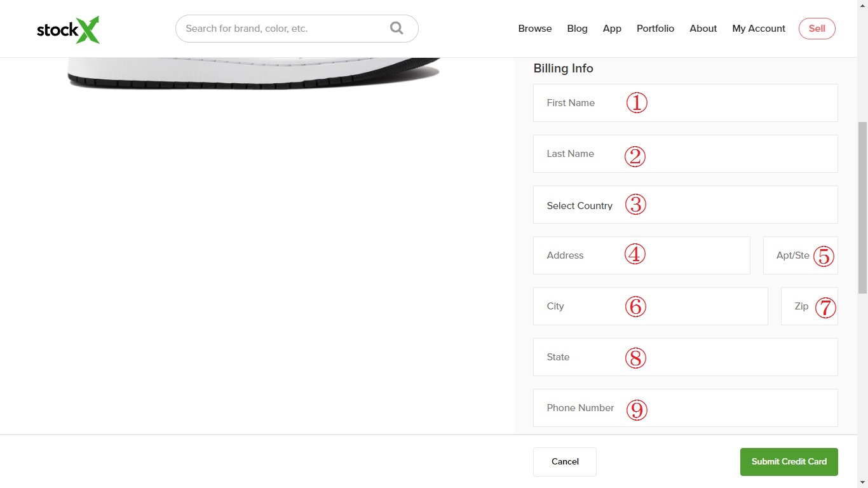
Task: Open the Portfolio page
Action: (x=655, y=29)
